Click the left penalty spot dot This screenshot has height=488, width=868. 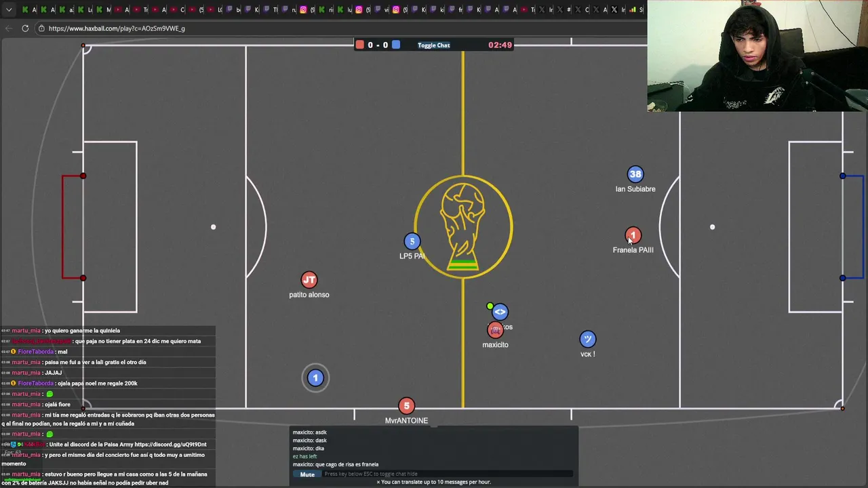click(x=213, y=227)
